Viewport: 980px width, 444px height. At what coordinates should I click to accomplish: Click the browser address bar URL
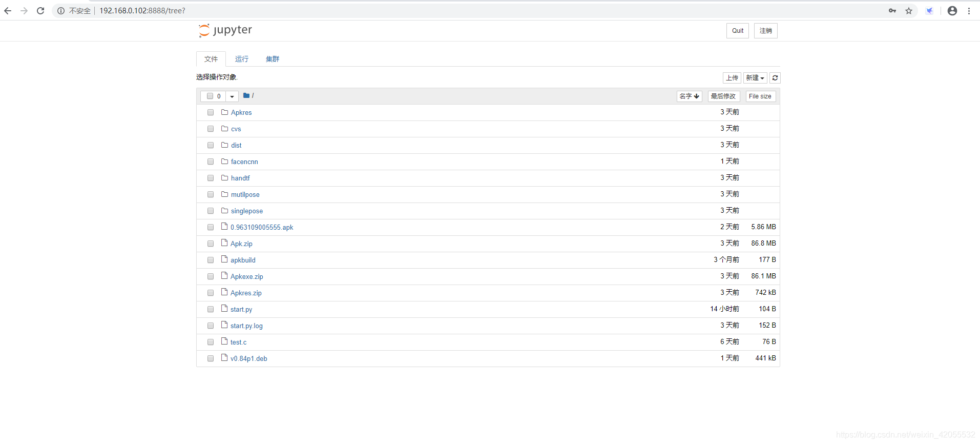142,11
